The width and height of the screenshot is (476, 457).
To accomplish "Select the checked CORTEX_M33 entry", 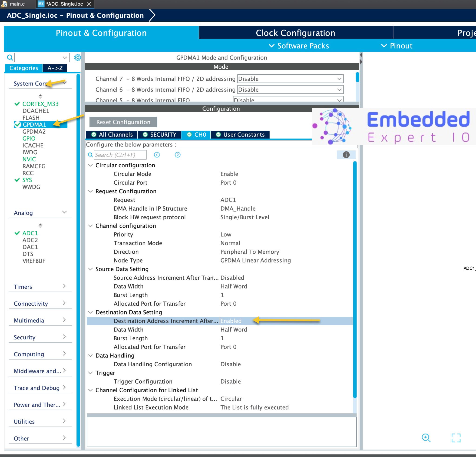I will tap(40, 104).
